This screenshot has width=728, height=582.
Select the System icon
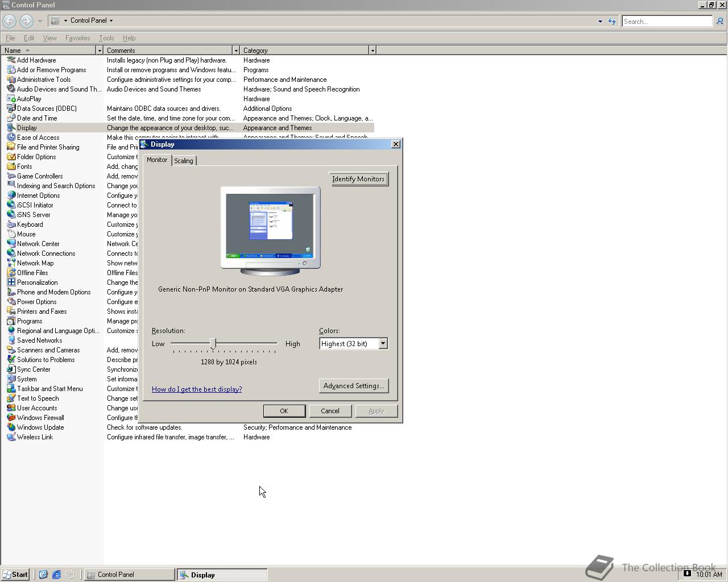[x=11, y=379]
